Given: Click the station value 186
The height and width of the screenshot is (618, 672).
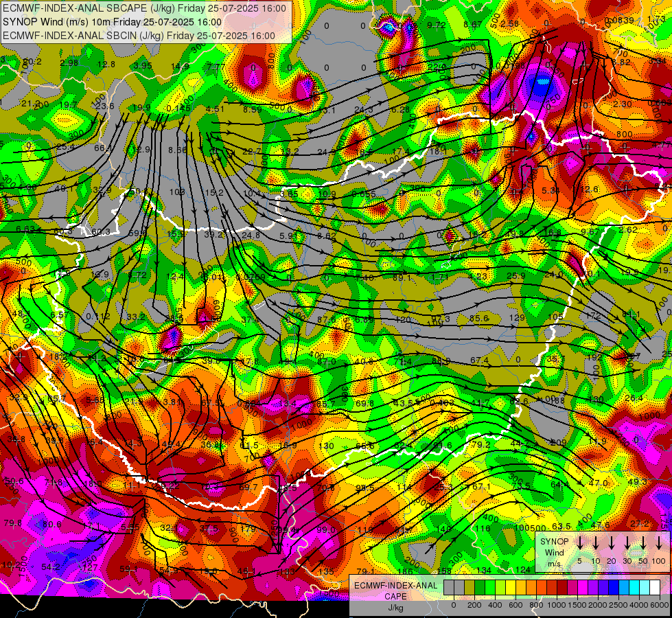Looking at the screenshot, I should [x=404, y=571].
